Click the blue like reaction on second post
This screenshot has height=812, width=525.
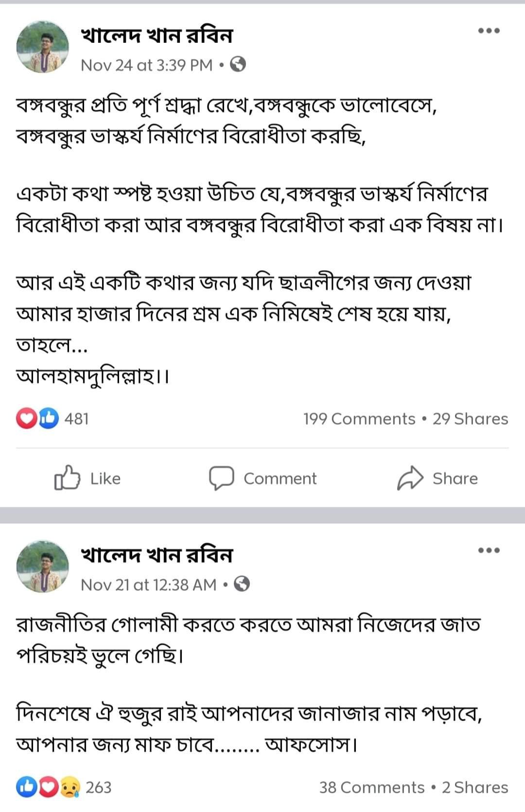(x=26, y=787)
